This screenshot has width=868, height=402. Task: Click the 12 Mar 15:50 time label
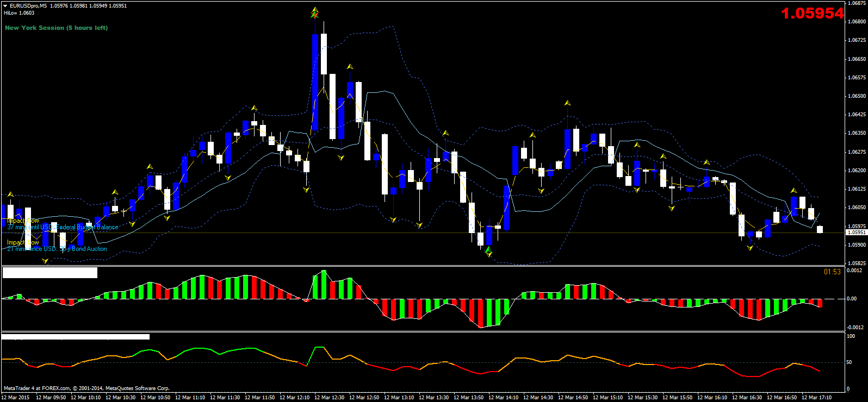tap(677, 398)
